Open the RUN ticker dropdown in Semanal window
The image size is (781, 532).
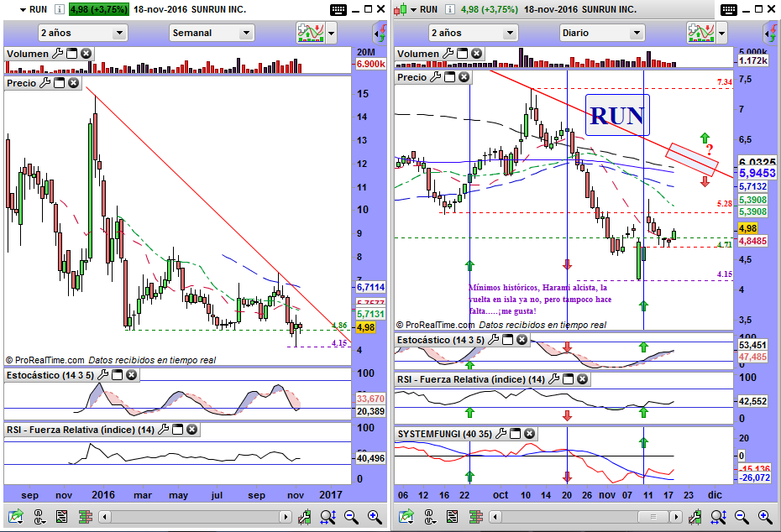23,10
